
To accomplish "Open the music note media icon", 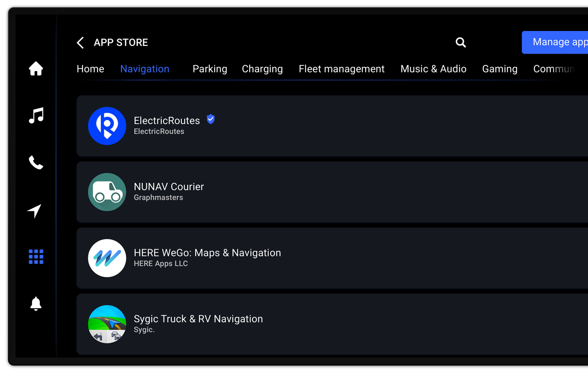I will click(36, 115).
